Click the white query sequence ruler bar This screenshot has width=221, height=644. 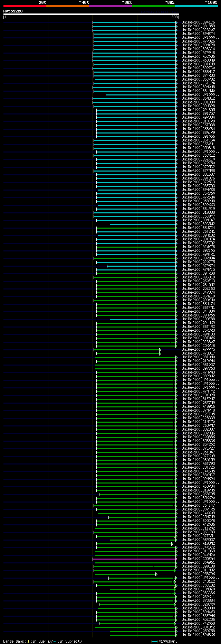[x=91, y=14]
